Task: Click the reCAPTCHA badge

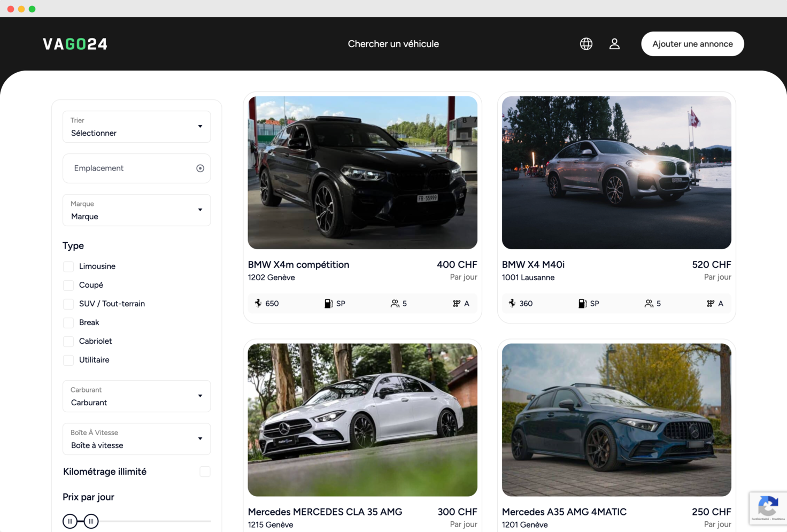Action: coord(768,508)
